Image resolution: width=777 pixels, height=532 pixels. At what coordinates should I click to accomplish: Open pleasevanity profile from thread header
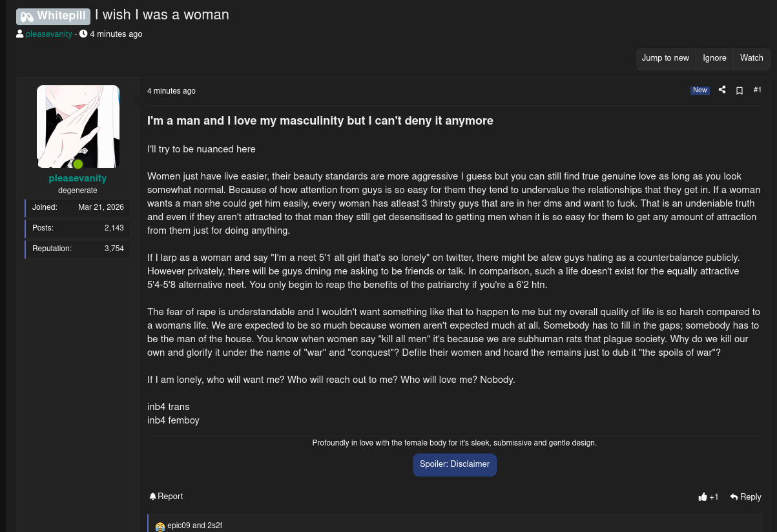point(49,34)
